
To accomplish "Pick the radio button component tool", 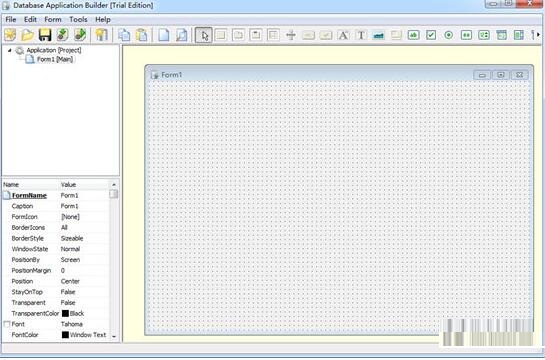I will pyautogui.click(x=449, y=35).
